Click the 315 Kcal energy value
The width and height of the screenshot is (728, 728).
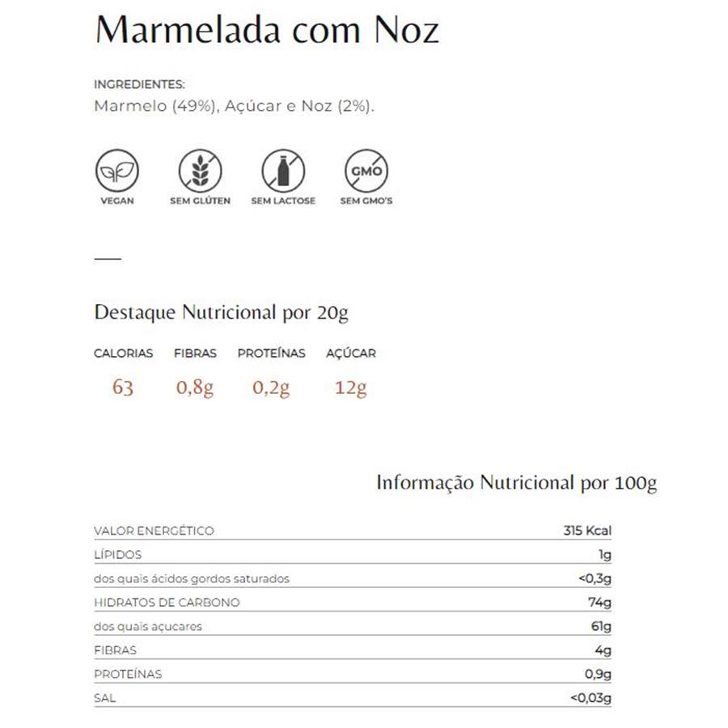tap(587, 531)
